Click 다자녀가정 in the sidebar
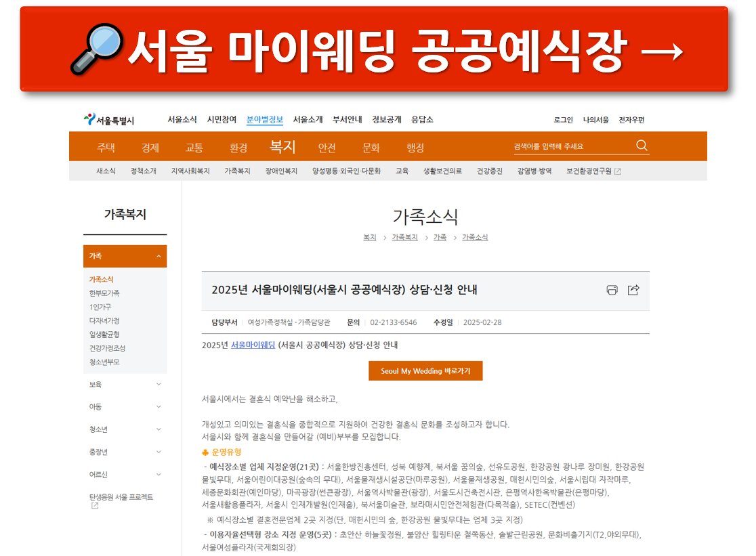The width and height of the screenshot is (756, 556). [104, 320]
